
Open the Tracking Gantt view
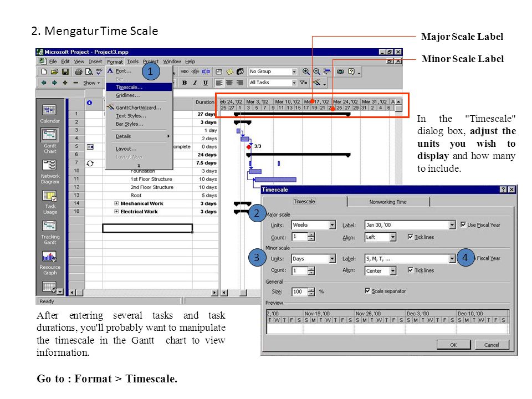click(x=50, y=232)
